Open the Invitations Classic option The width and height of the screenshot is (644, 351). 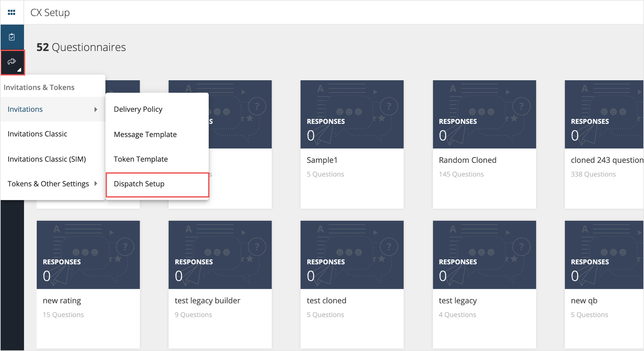[x=37, y=134]
